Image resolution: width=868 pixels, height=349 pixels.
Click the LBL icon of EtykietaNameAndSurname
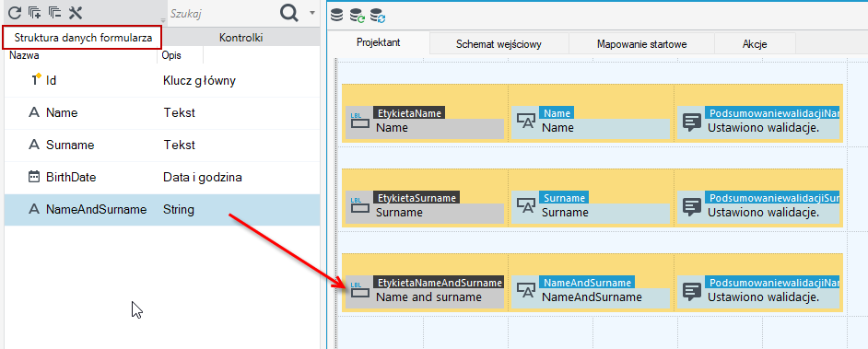[359, 291]
